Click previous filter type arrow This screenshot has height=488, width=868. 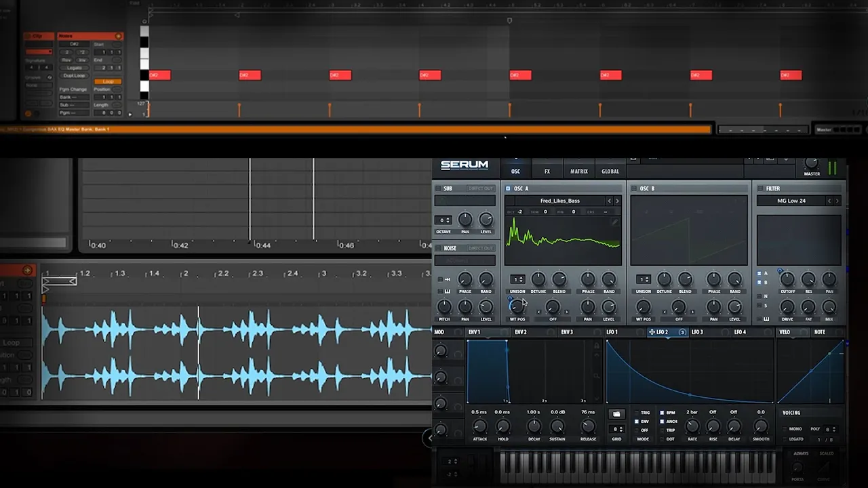click(829, 201)
